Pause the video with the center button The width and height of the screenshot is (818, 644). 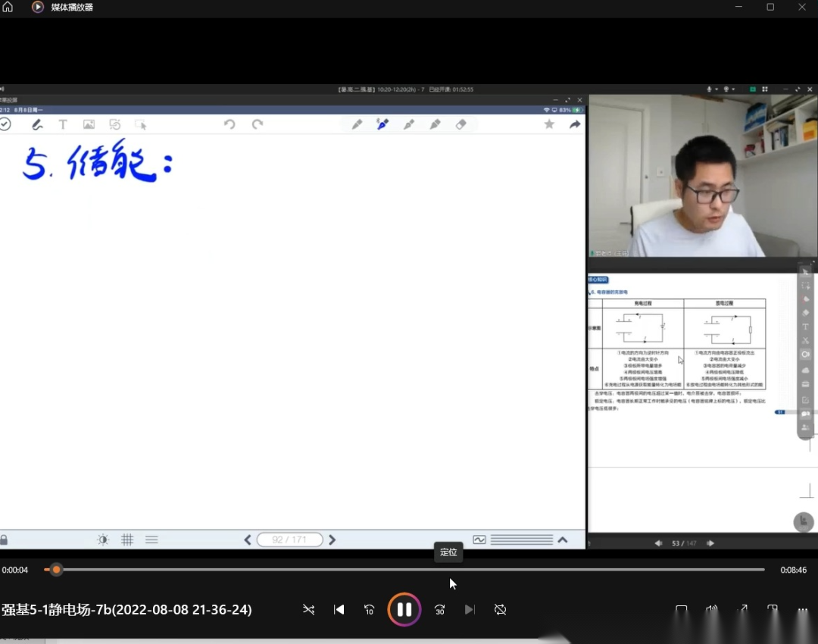404,609
